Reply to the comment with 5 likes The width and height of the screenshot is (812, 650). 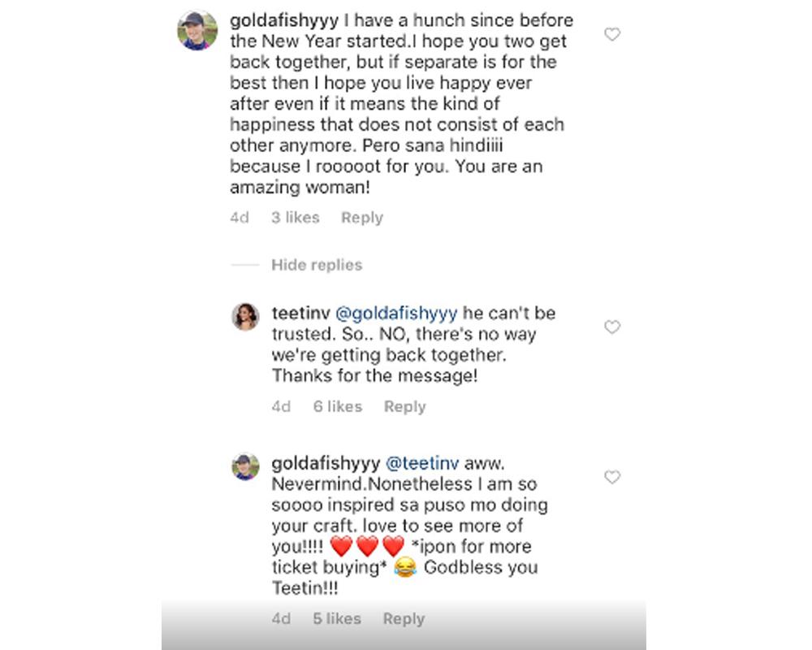click(404, 619)
